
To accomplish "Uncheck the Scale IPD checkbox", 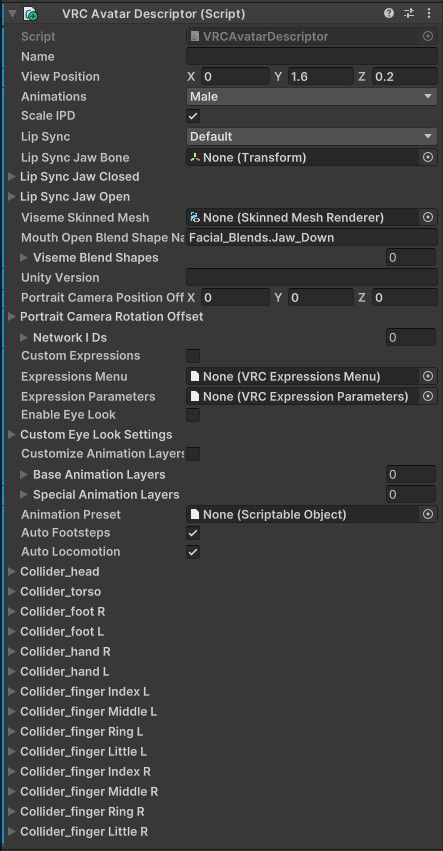I will (193, 116).
